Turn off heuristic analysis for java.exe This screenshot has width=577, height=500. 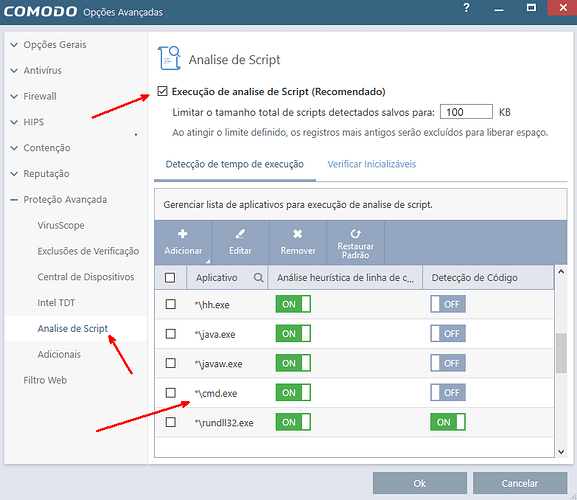(x=293, y=334)
